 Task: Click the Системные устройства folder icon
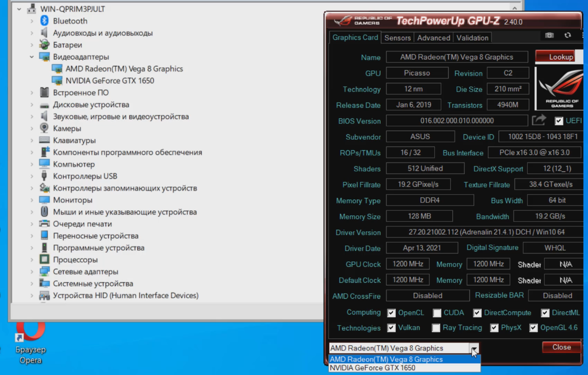point(45,283)
